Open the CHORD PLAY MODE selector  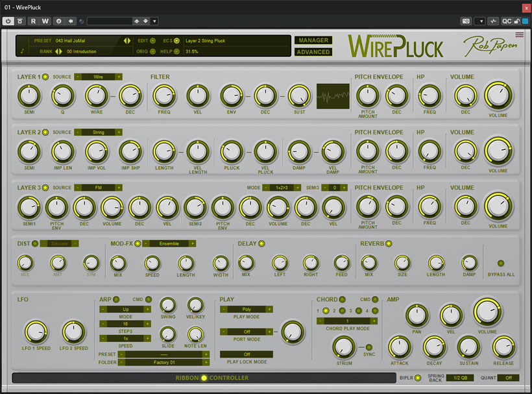tap(347, 321)
